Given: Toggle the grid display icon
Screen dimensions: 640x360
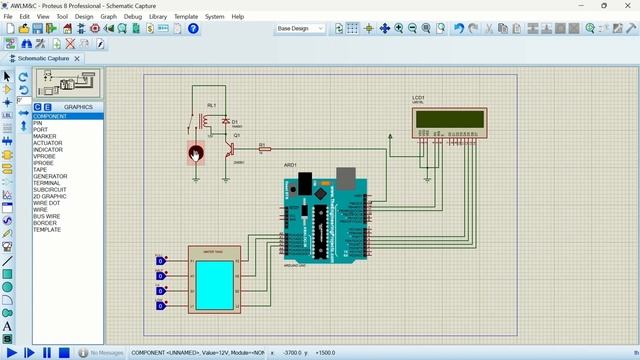Looking at the screenshot, I should click(x=353, y=29).
